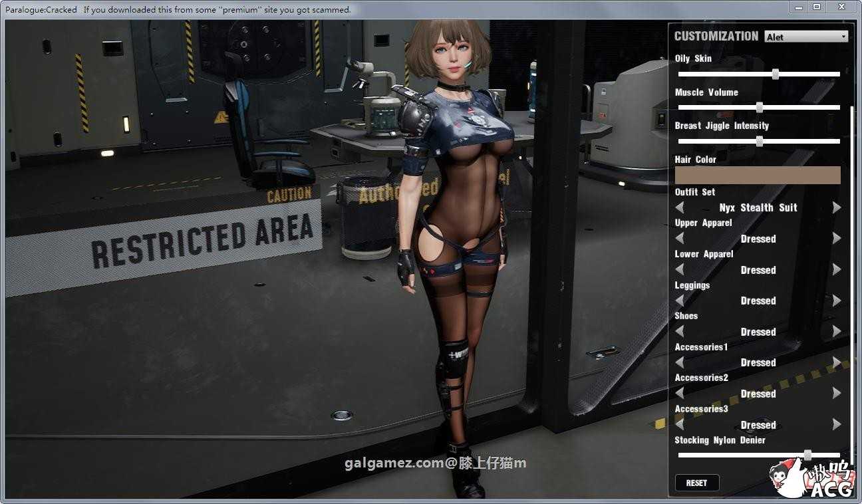Click right arrow for Accessories3

click(837, 424)
